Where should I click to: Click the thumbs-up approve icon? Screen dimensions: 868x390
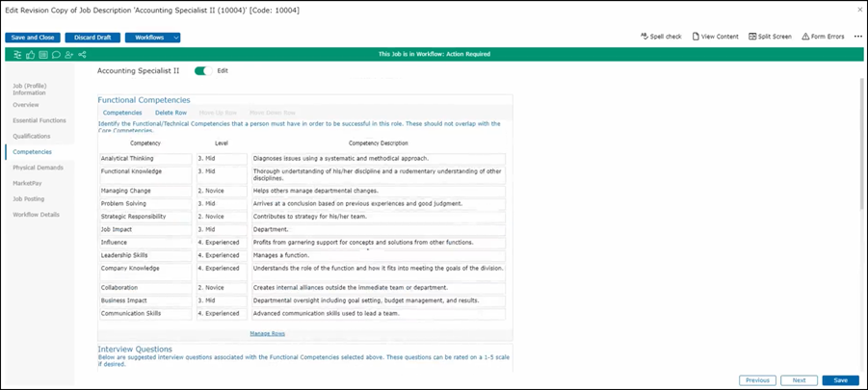pyautogui.click(x=31, y=54)
